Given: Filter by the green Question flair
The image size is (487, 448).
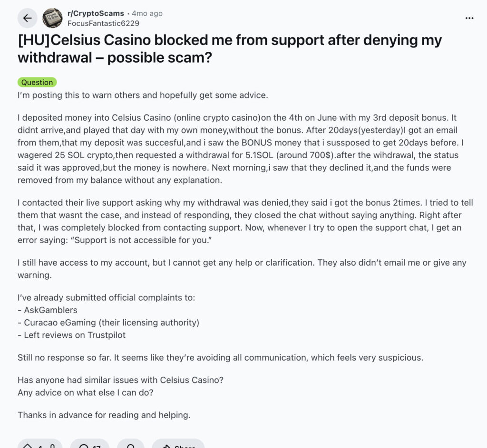Looking at the screenshot, I should 37,82.
